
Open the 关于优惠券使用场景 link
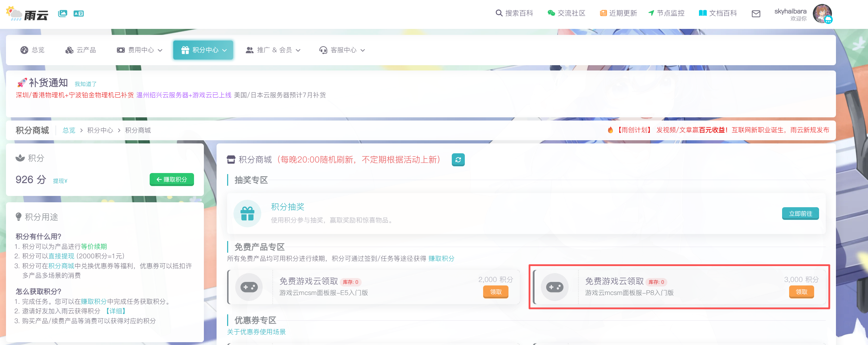pyautogui.click(x=256, y=332)
